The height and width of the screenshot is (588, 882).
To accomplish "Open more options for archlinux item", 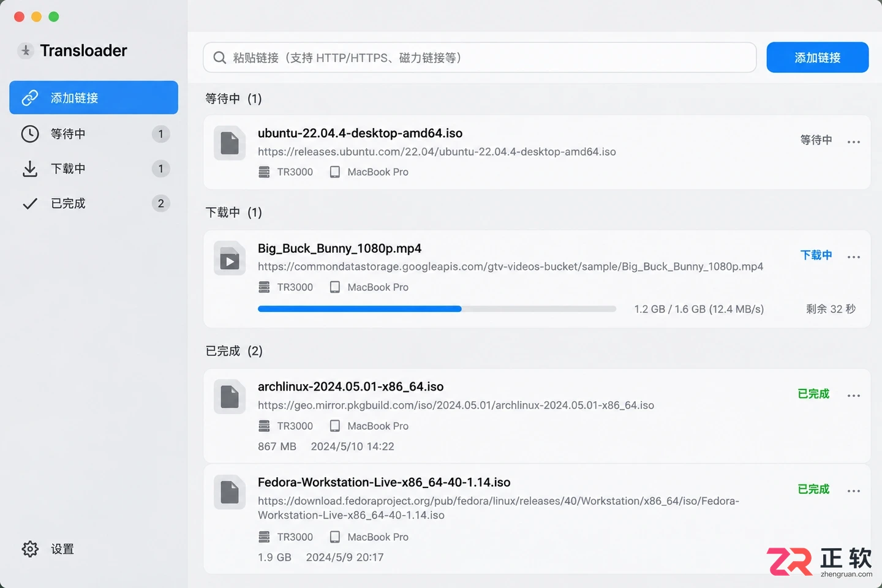I will click(854, 395).
